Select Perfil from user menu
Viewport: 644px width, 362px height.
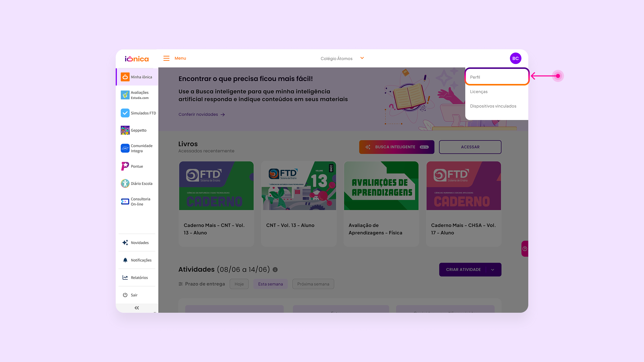[x=497, y=77]
